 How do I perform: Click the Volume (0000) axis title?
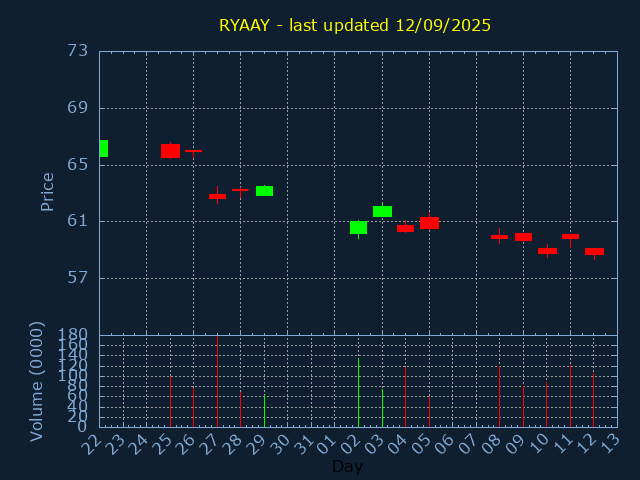tap(37, 382)
